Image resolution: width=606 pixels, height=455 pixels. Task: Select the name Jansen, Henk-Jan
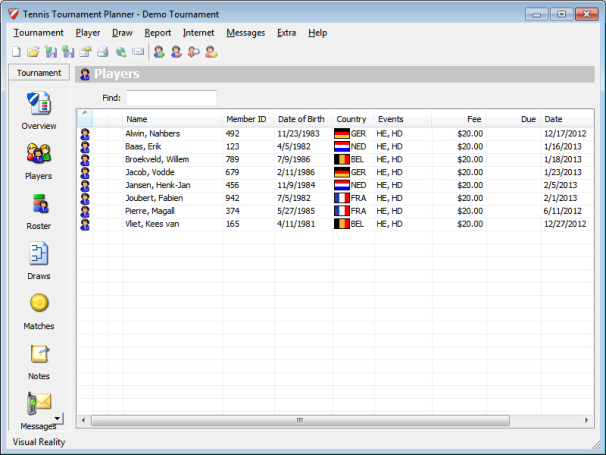tap(158, 185)
